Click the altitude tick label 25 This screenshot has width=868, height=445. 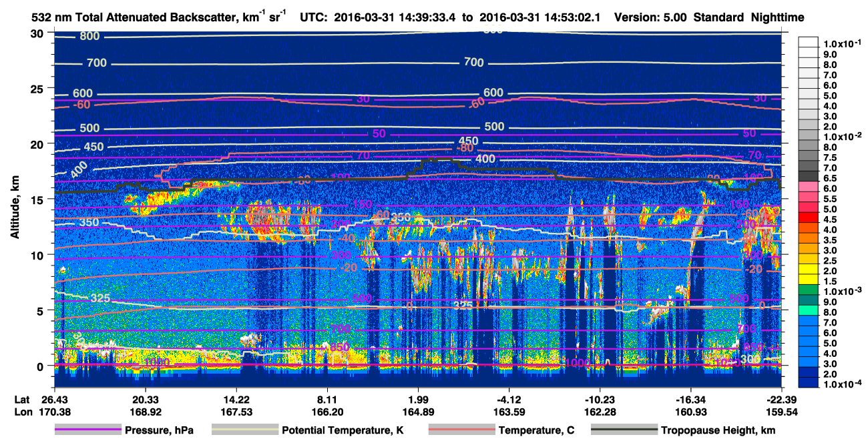(x=38, y=89)
